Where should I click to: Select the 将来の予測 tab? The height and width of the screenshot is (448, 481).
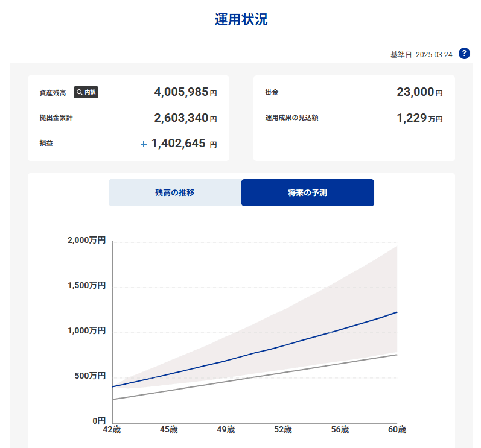pyautogui.click(x=308, y=192)
